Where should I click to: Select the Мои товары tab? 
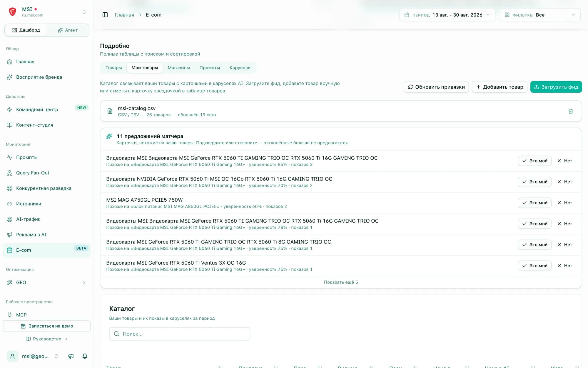[145, 68]
